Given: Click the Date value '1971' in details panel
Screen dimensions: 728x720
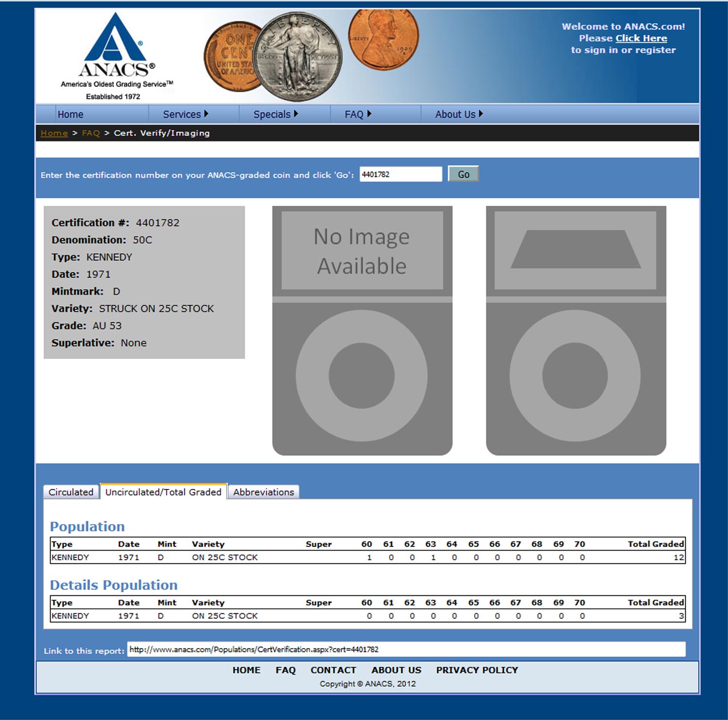Looking at the screenshot, I should tap(99, 274).
